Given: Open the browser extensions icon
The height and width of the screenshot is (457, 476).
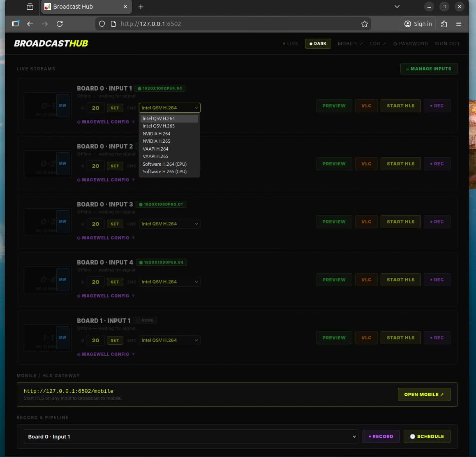Looking at the screenshot, I should click(444, 24).
